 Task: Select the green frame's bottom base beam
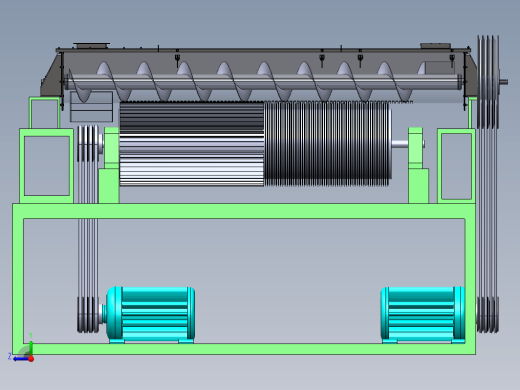[244, 349]
